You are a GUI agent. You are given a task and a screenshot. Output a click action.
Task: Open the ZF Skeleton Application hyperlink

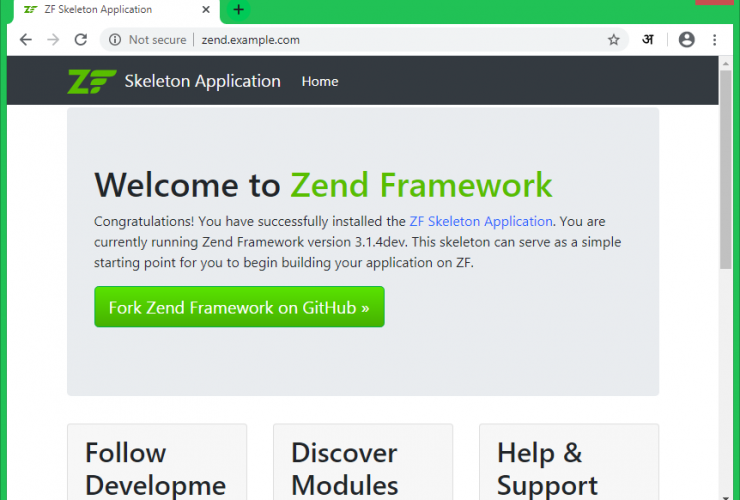pyautogui.click(x=481, y=221)
